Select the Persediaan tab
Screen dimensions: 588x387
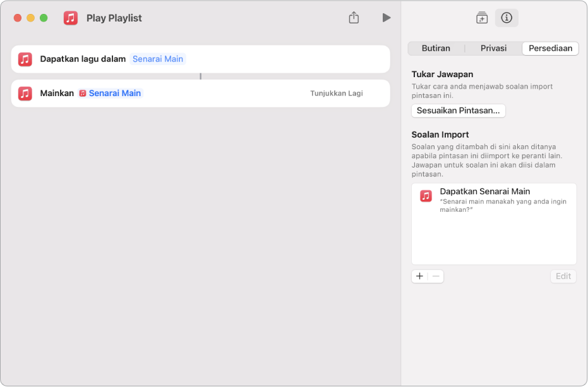click(x=550, y=49)
